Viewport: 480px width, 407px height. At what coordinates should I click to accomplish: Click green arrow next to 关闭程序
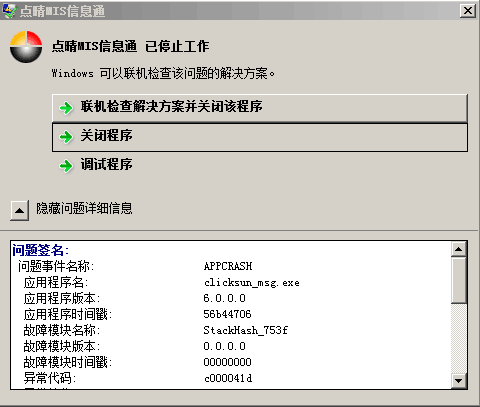(x=66, y=137)
